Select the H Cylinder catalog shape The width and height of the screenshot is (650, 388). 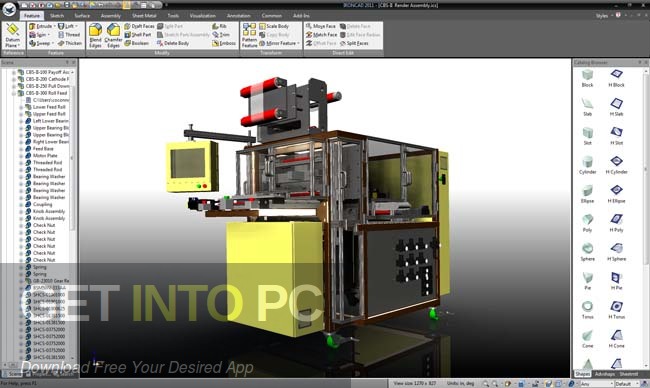point(616,165)
